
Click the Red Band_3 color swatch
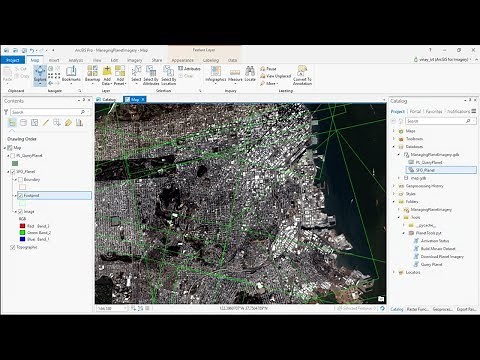coord(22,226)
